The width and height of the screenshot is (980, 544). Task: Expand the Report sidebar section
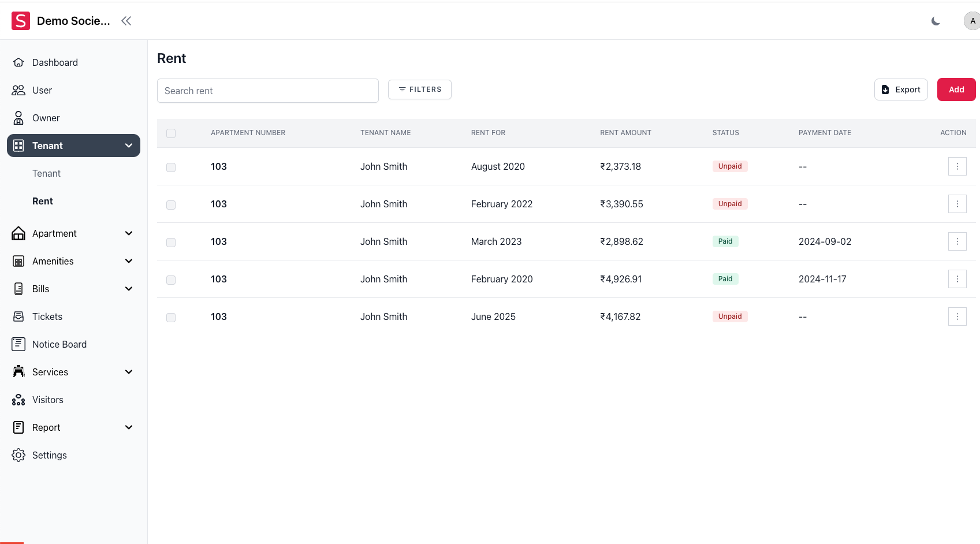[129, 427]
